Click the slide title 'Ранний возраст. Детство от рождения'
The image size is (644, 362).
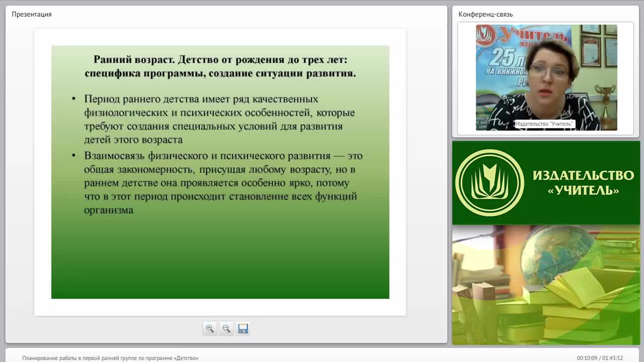click(220, 66)
